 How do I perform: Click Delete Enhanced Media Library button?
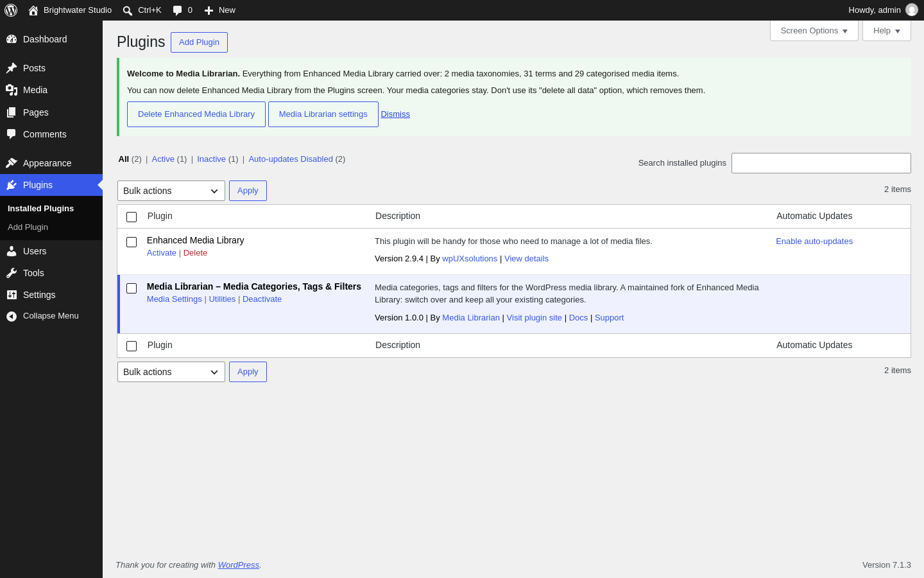pyautogui.click(x=196, y=114)
